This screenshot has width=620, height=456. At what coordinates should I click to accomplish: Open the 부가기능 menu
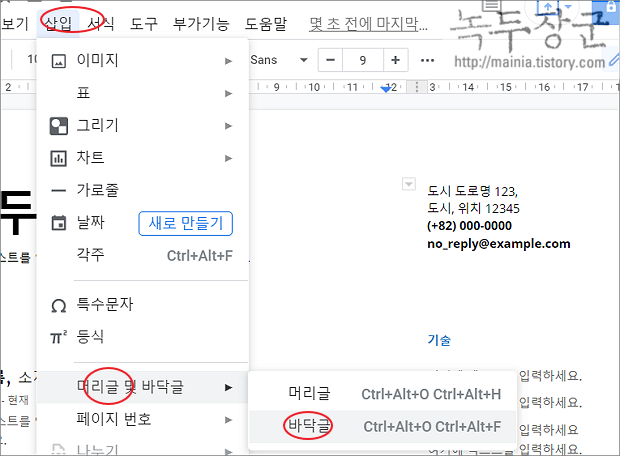tap(201, 24)
